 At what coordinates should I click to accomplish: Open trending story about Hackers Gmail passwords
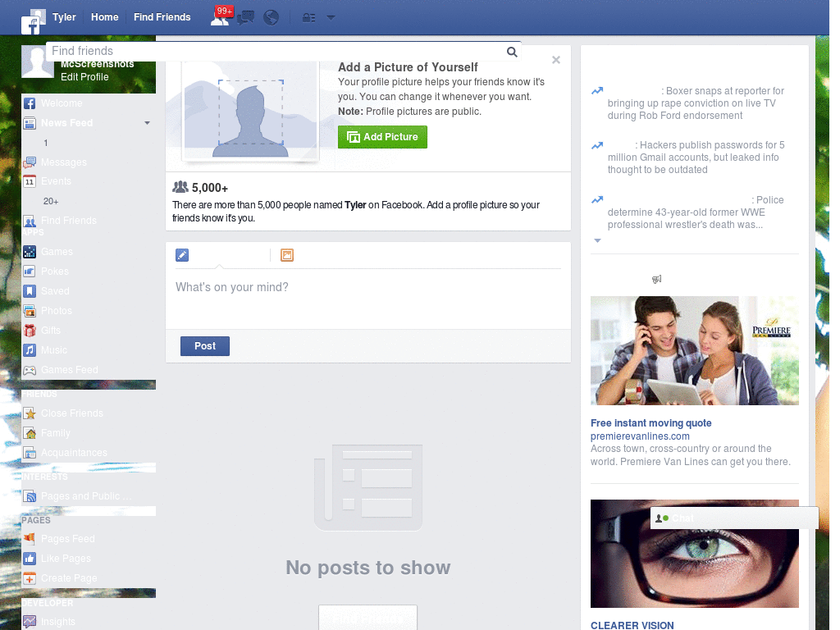click(695, 157)
